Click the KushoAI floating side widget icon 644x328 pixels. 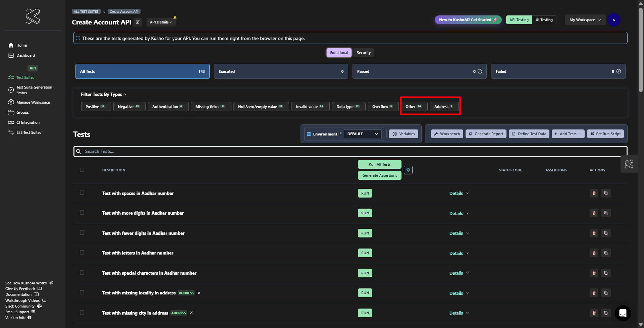pyautogui.click(x=629, y=164)
